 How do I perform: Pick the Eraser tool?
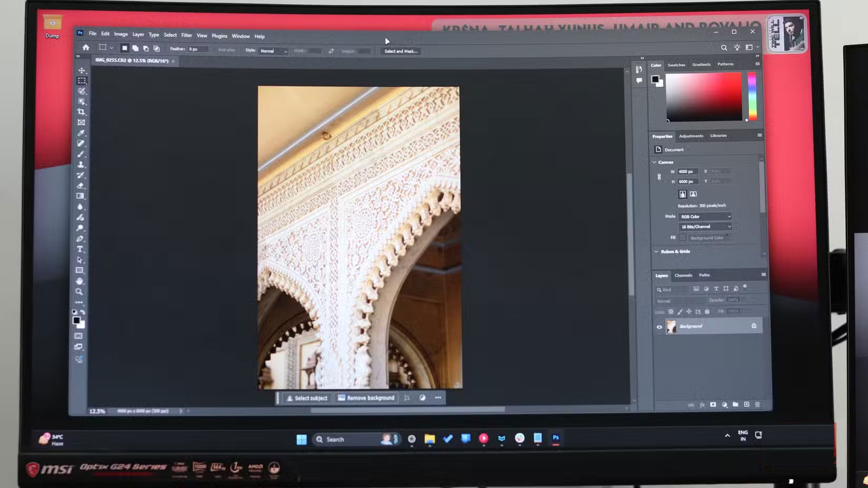(x=80, y=186)
